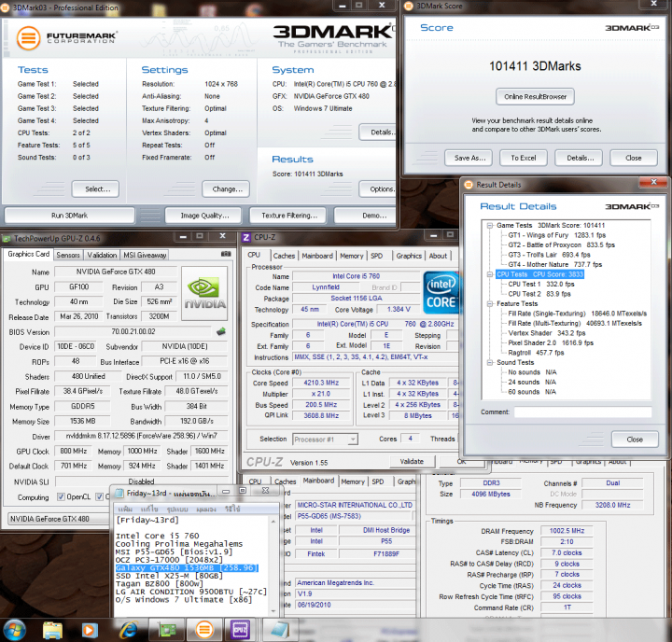Open the Memory tab in front CPU-Z window
The width and height of the screenshot is (672, 642).
coord(352,256)
